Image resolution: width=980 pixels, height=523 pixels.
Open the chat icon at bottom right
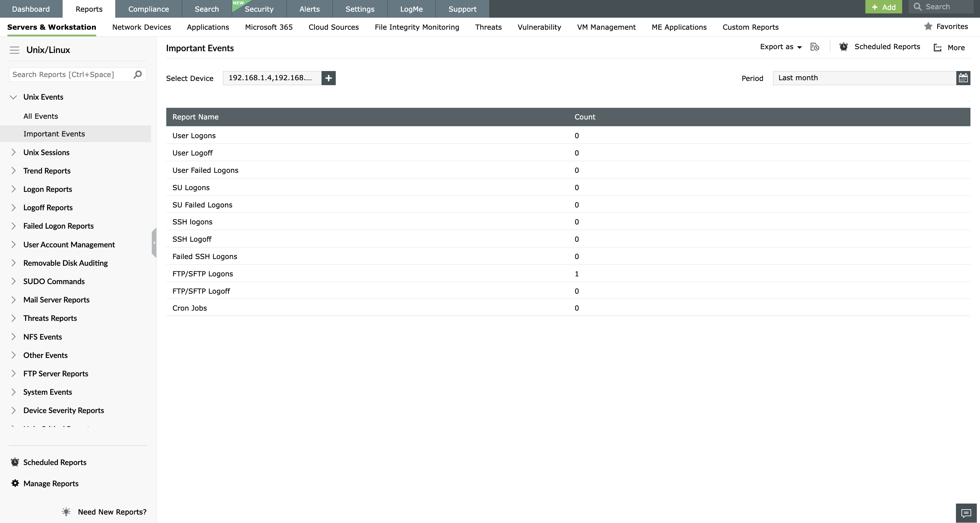[965, 513]
